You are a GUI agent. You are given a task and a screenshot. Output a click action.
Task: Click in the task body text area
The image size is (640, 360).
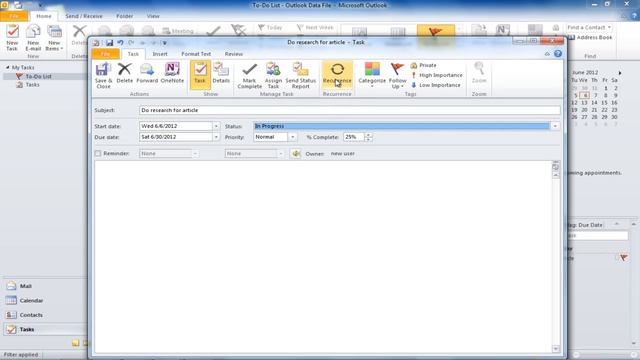322,256
